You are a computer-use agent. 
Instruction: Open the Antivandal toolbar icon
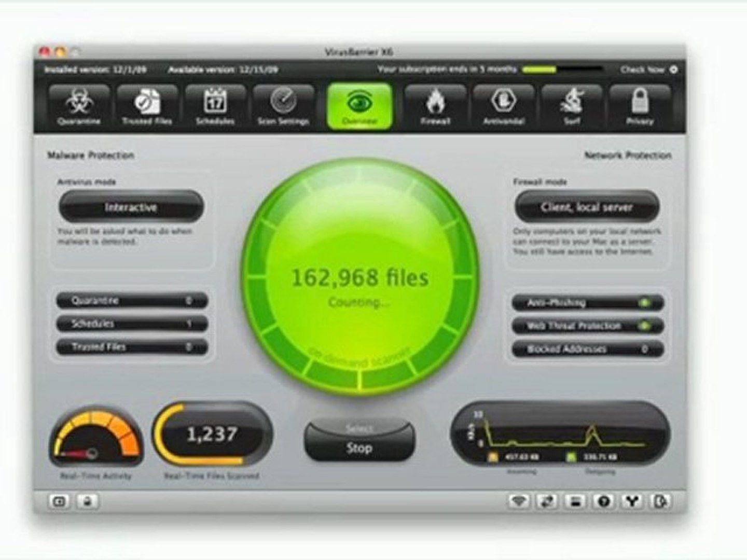pos(504,106)
